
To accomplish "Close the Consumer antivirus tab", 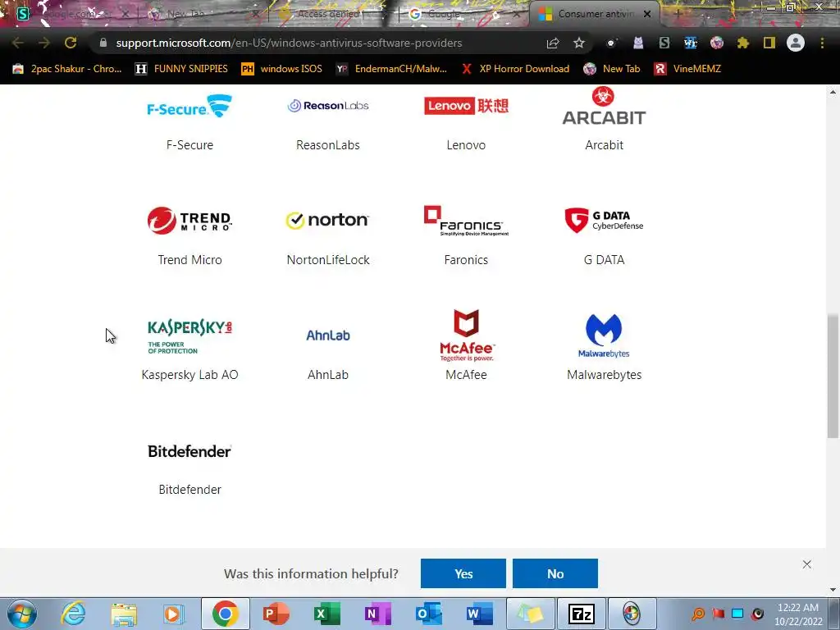I will [647, 14].
